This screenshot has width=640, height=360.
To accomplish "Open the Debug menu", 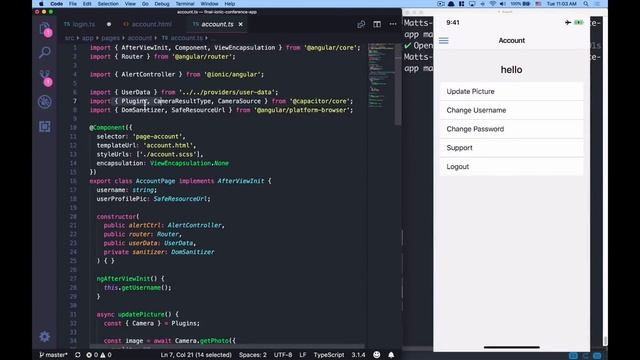I will (162, 4).
